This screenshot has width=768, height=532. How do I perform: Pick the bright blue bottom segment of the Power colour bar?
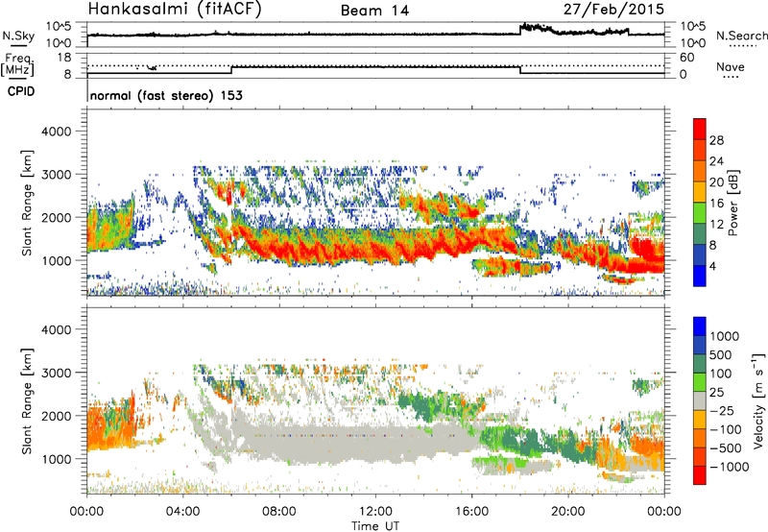(700, 276)
